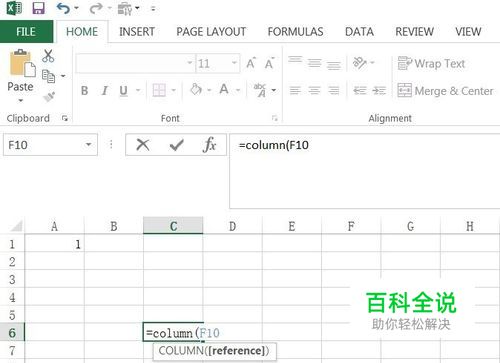500x363 pixels.
Task: Click the Undo arrow icon
Action: 63,8
